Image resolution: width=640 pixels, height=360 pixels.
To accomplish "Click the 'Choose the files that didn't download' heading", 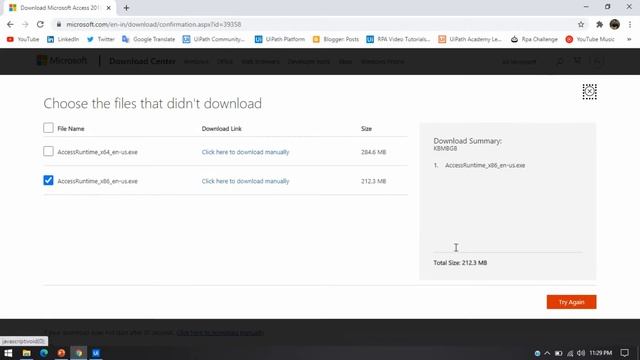I will click(x=153, y=104).
